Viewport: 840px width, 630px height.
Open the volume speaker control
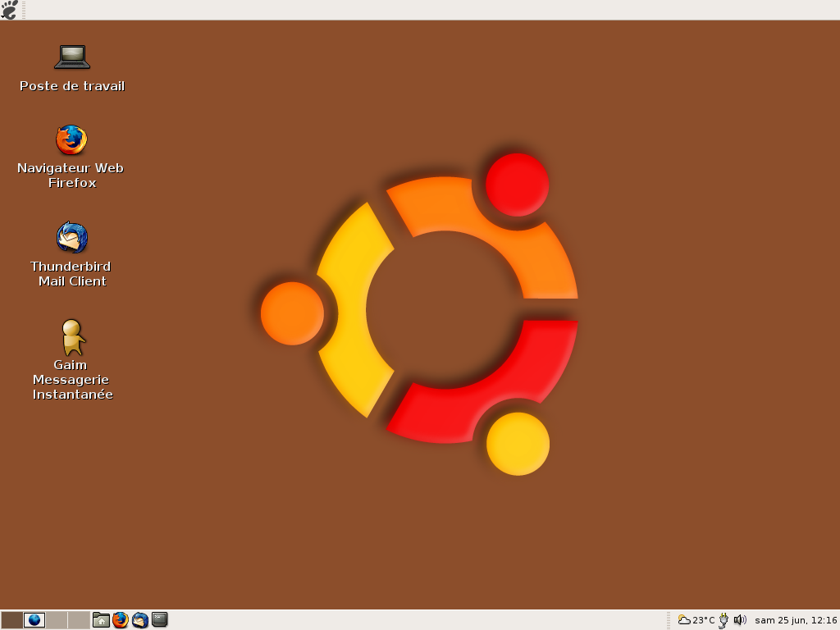click(740, 620)
